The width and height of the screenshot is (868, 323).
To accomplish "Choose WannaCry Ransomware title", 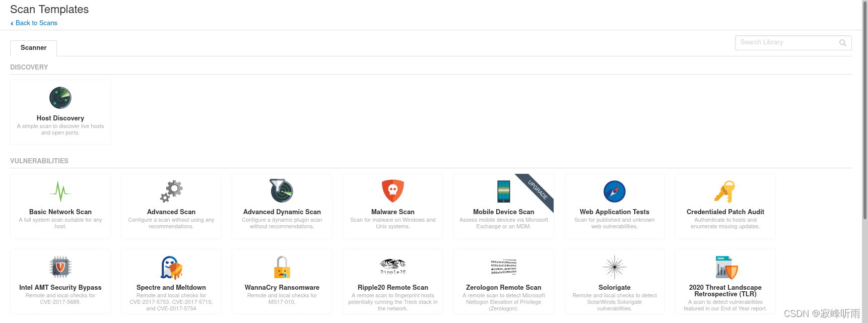I will point(282,288).
